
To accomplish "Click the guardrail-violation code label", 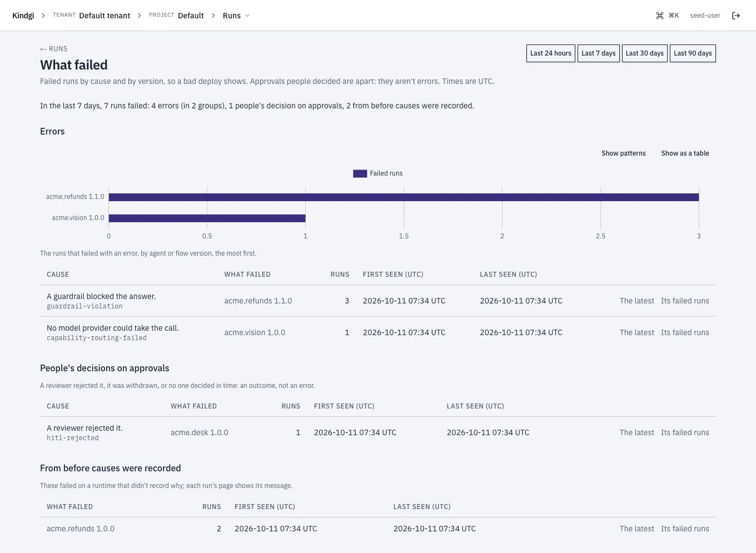I will (84, 306).
